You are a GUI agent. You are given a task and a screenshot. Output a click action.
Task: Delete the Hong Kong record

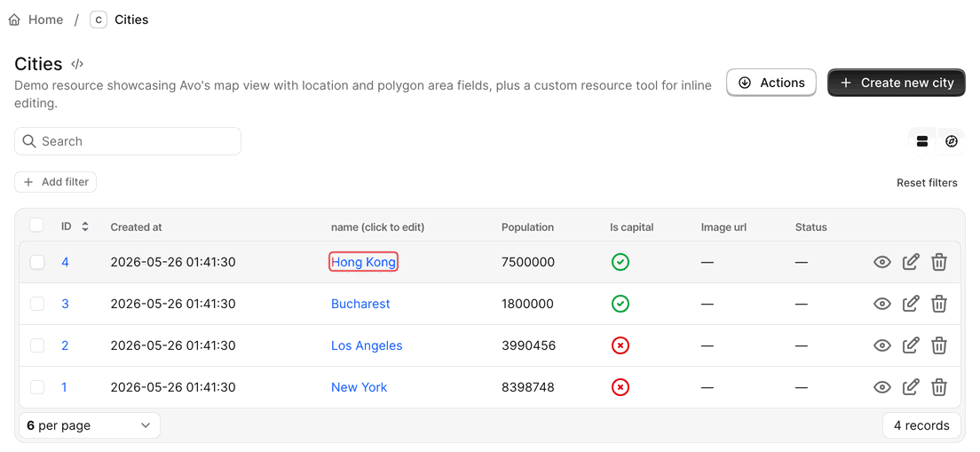tap(939, 262)
